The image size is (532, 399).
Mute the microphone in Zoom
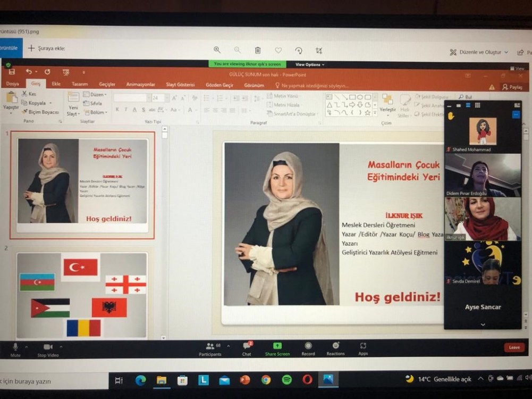[x=15, y=348]
